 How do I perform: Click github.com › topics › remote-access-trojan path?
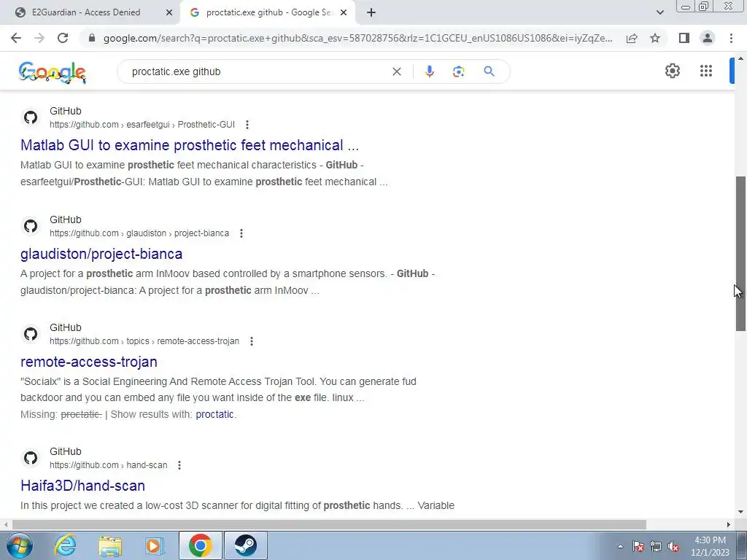[x=144, y=341]
